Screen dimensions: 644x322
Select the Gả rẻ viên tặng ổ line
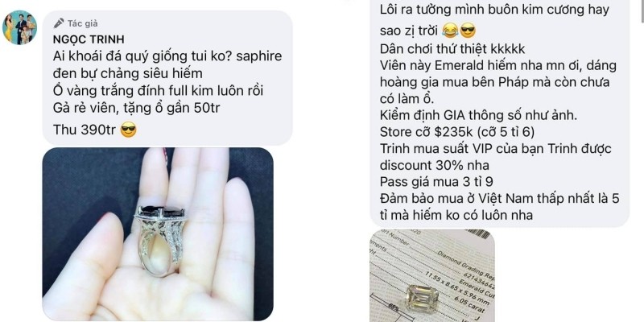pyautogui.click(x=138, y=109)
